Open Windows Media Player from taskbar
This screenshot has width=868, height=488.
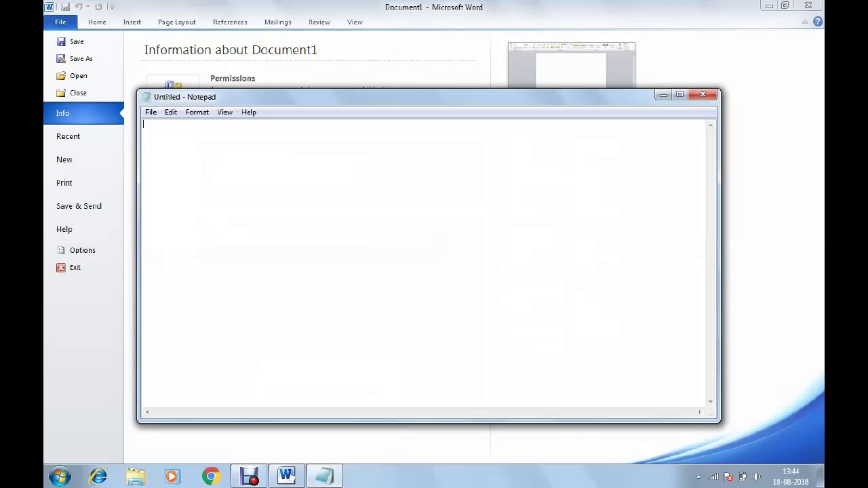click(x=172, y=476)
